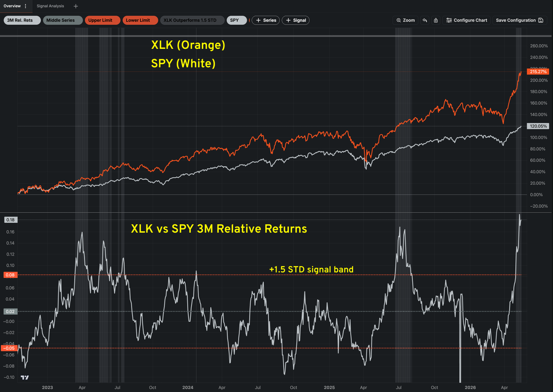Switch to the Overview tab
This screenshot has width=553, height=392.
[12, 6]
